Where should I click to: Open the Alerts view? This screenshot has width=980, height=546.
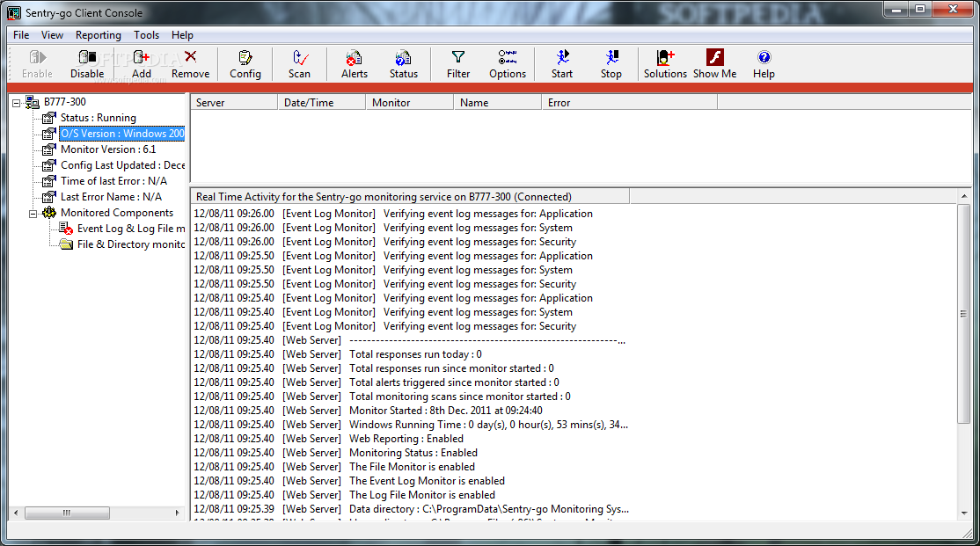(354, 57)
